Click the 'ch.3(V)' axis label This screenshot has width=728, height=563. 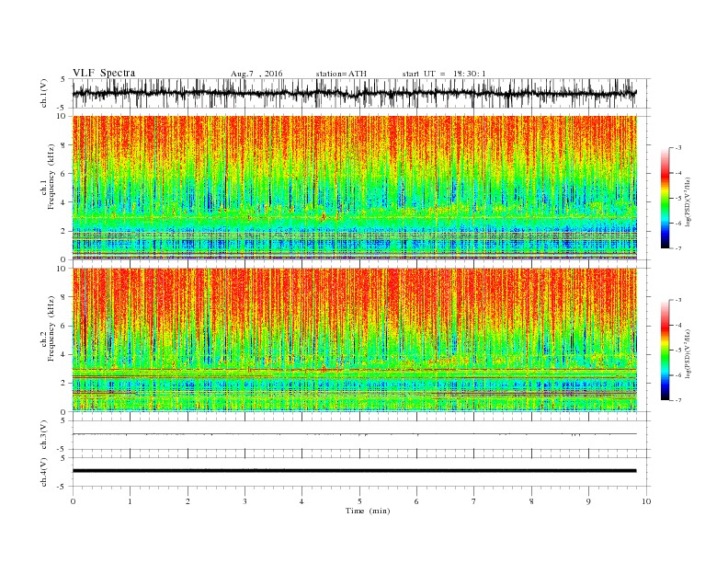click(x=44, y=435)
